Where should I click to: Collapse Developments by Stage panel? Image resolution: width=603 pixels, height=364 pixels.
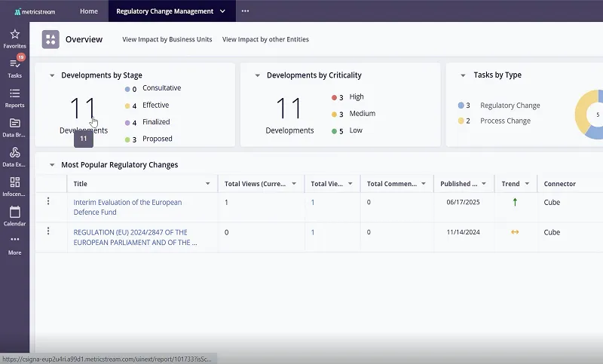[52, 75]
